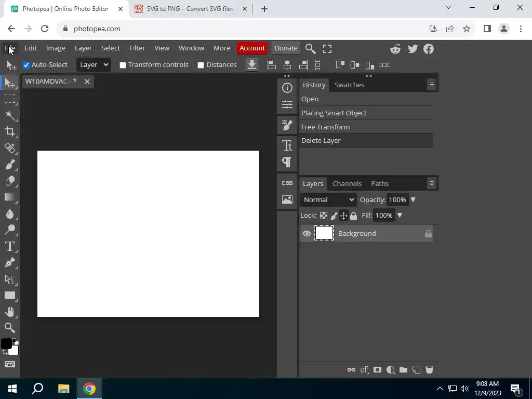Viewport: 532px width, 399px height.
Task: Toggle fullscreen mode icon
Action: (x=327, y=48)
